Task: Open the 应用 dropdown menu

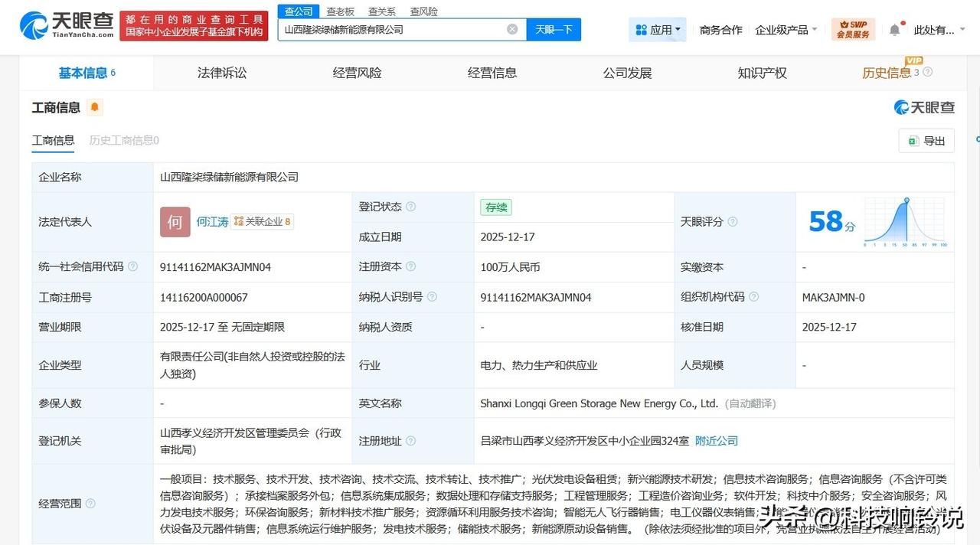Action: coord(658,30)
